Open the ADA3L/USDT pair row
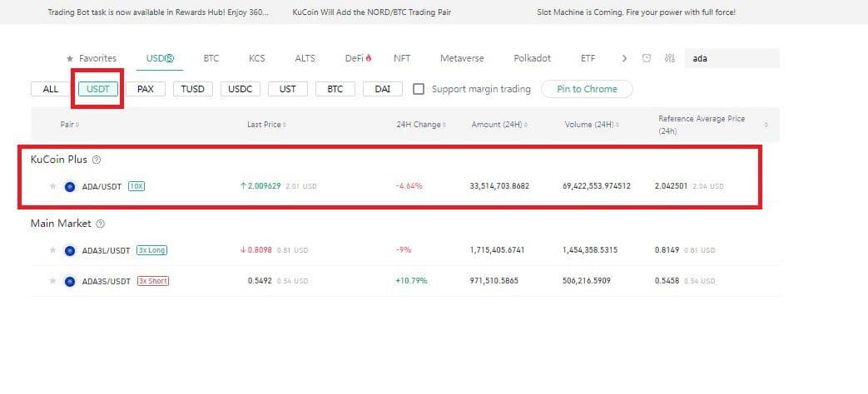This screenshot has height=394, width=868. [405, 250]
